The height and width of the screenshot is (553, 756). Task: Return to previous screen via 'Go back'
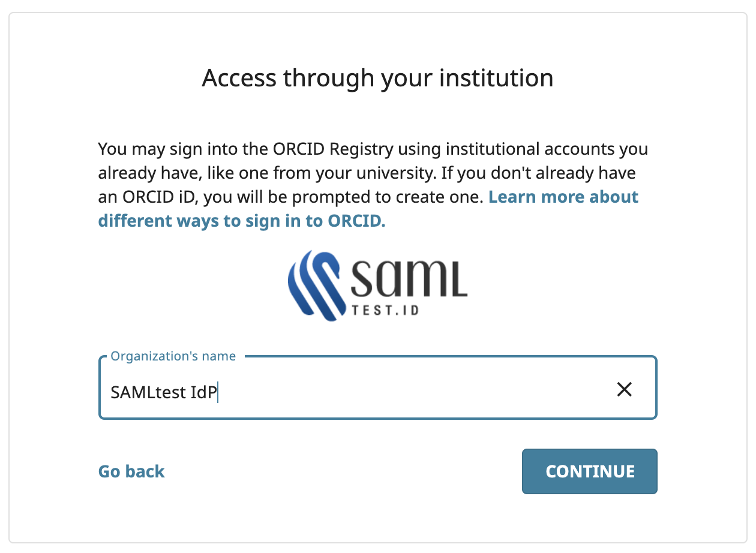[131, 471]
